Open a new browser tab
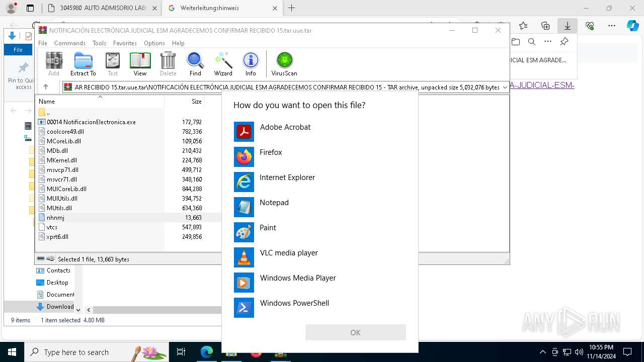Screen dimensions: 644x362 pos(291,8)
